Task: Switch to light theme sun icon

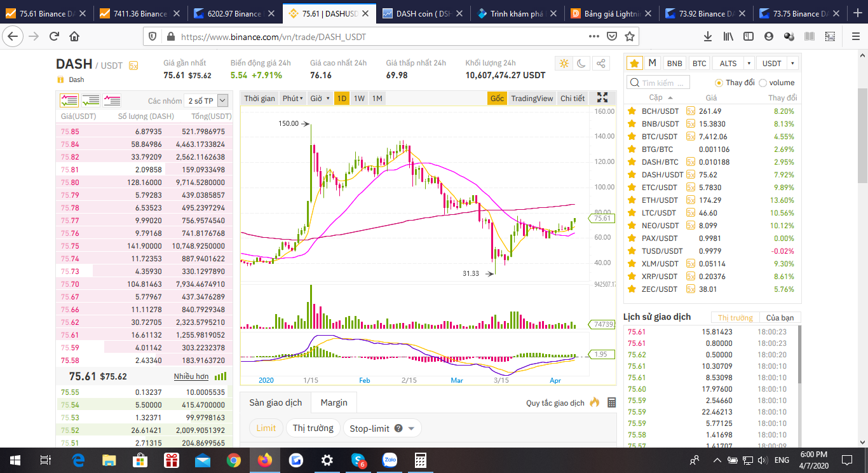Action: coord(564,64)
